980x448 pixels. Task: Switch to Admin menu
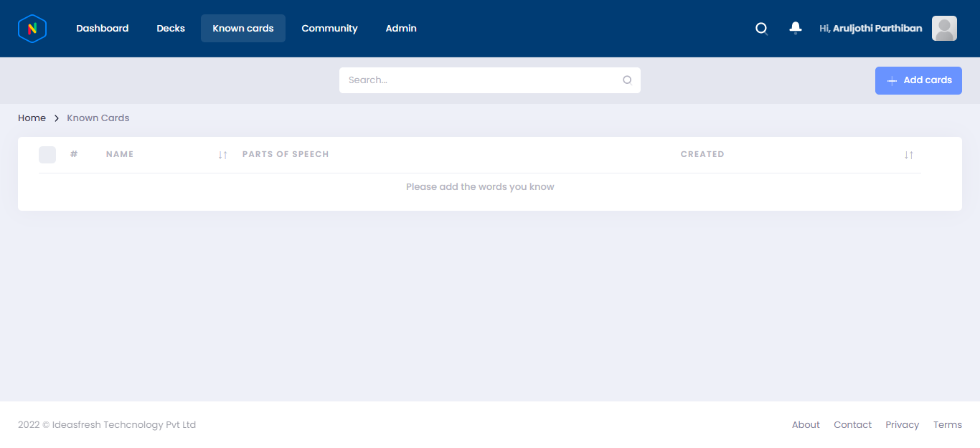pyautogui.click(x=401, y=29)
